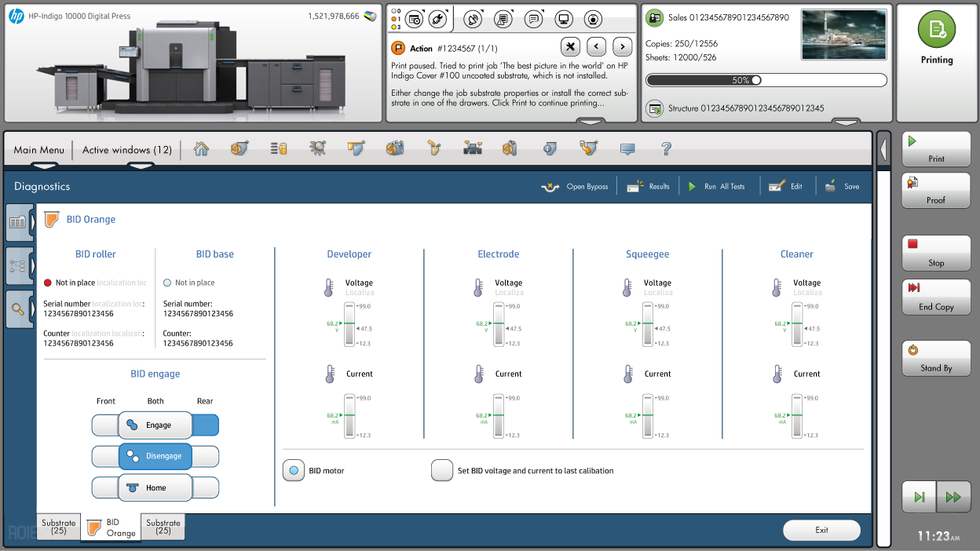The width and height of the screenshot is (980, 551).
Task: Select Disengage for both sides
Action: (x=155, y=456)
